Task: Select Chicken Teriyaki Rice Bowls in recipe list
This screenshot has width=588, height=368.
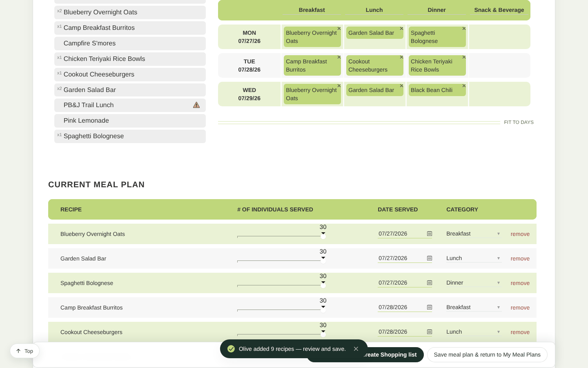Action: pyautogui.click(x=130, y=59)
